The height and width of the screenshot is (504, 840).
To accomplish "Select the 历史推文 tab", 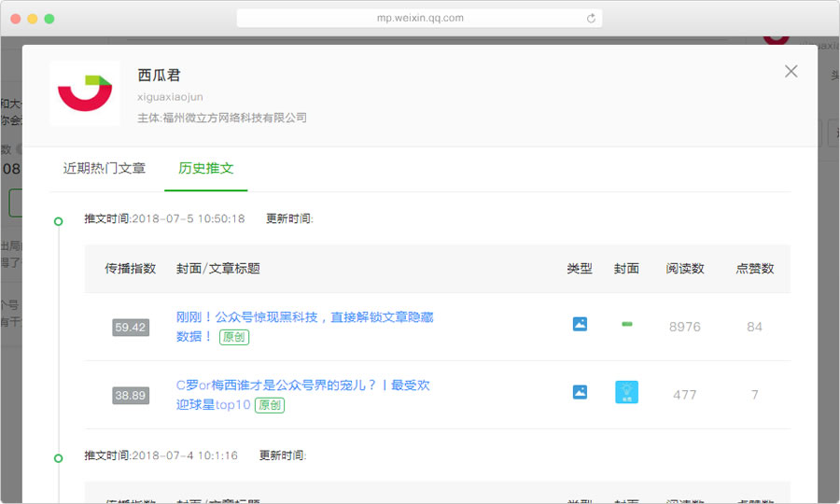I will 205,169.
